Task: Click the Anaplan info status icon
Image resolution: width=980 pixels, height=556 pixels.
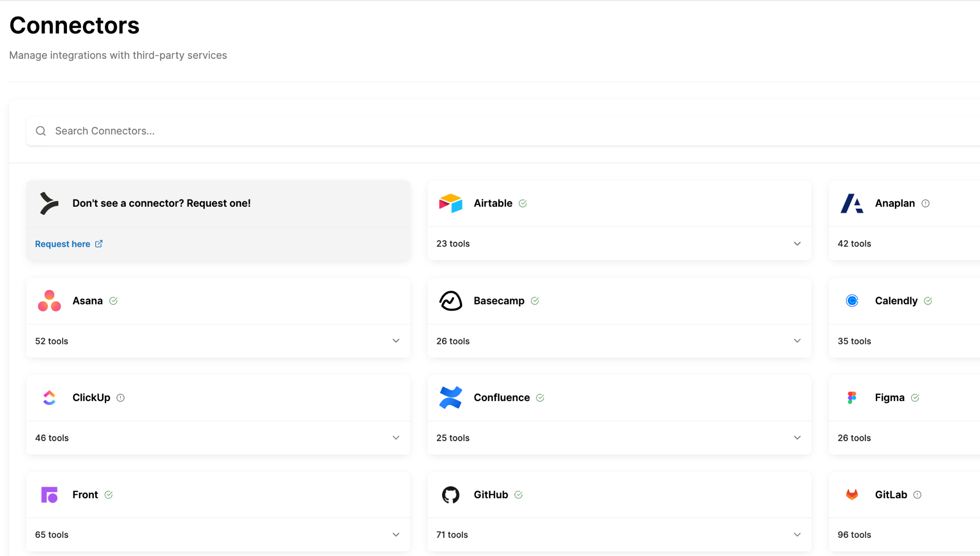Action: 925,203
